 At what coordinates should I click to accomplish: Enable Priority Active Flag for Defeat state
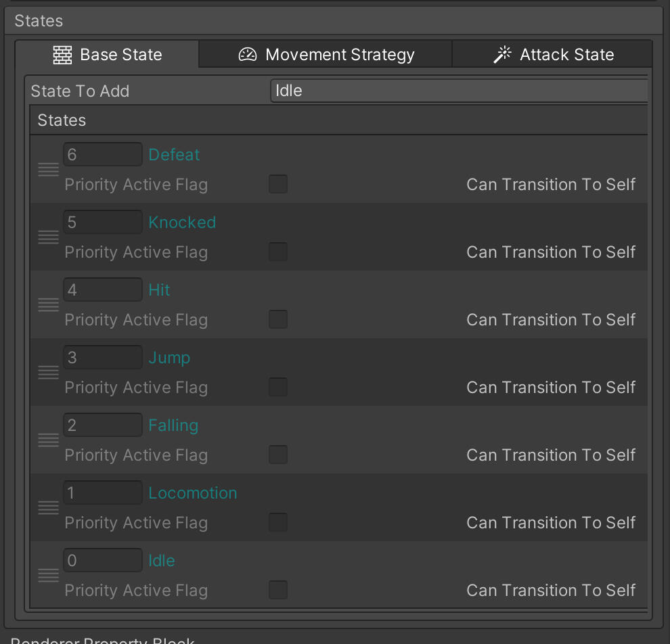(x=278, y=184)
